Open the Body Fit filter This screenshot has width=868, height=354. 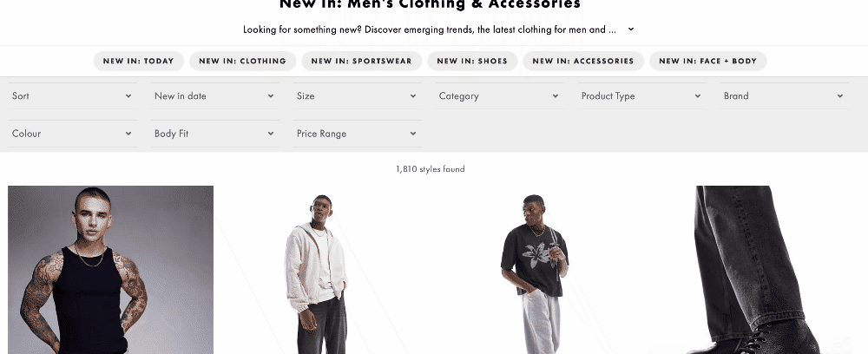[x=214, y=134]
